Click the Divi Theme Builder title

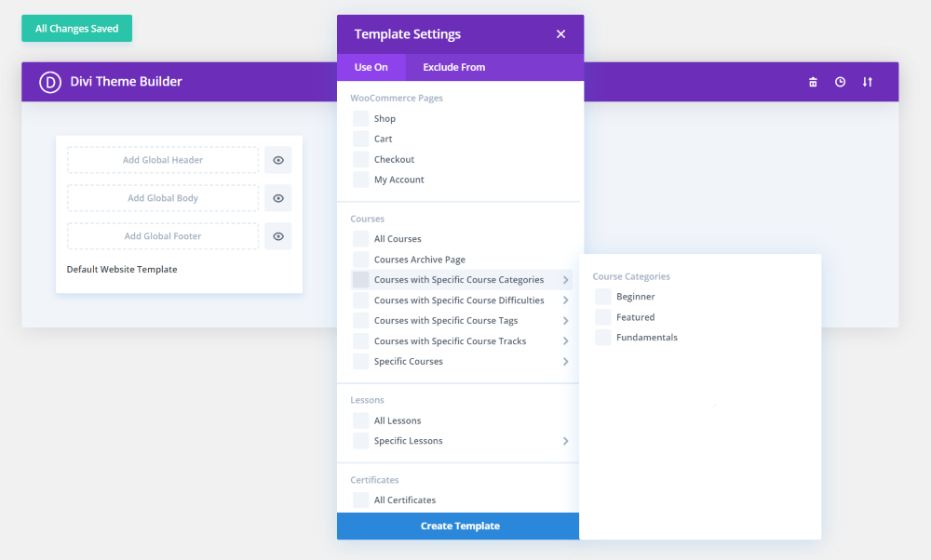(x=126, y=82)
